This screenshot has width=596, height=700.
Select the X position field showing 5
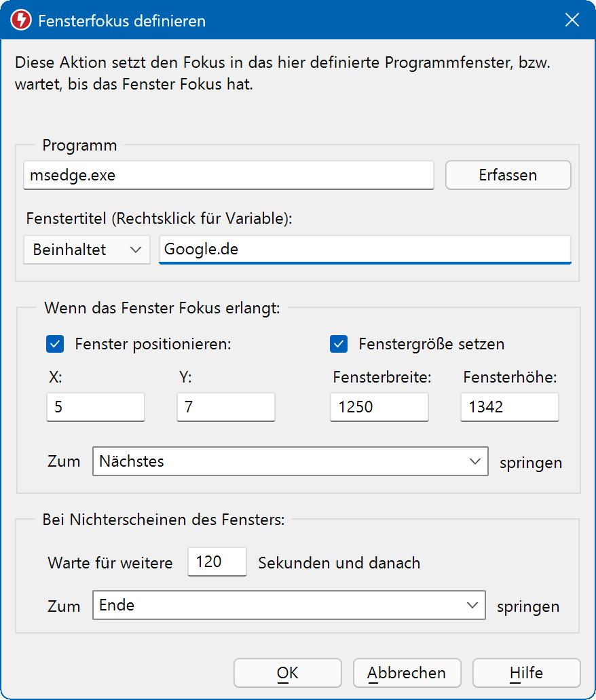(95, 407)
